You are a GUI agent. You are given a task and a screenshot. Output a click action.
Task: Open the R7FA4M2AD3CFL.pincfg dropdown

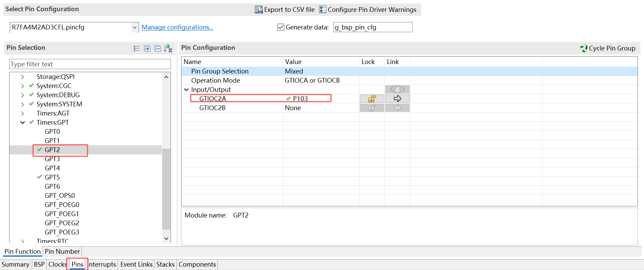click(135, 27)
